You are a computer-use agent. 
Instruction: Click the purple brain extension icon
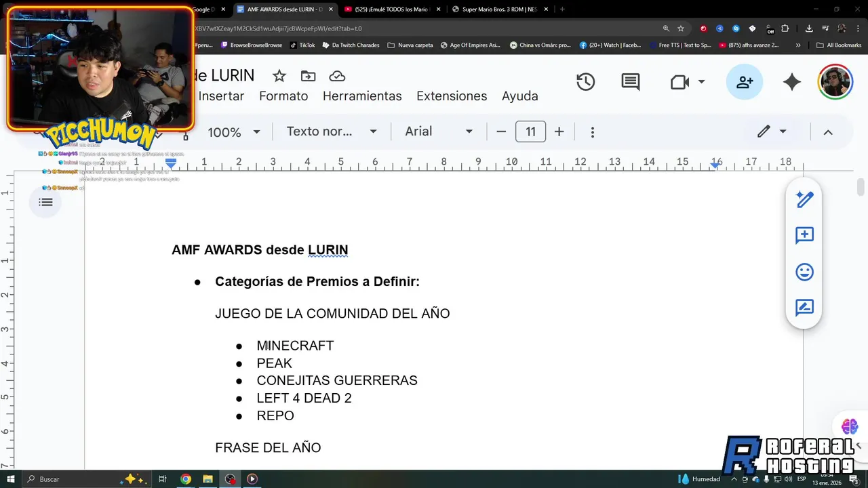850,427
